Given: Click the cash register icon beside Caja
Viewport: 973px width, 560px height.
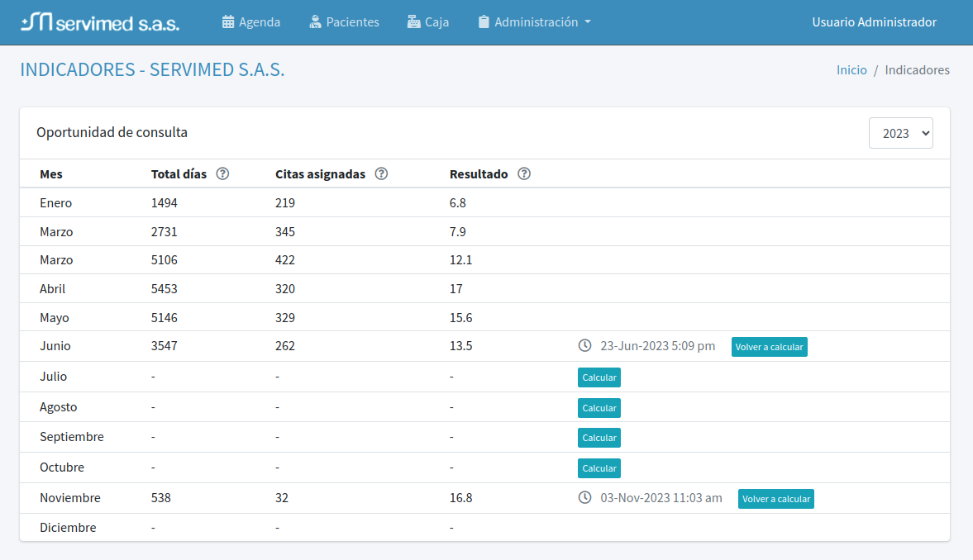Looking at the screenshot, I should point(413,22).
